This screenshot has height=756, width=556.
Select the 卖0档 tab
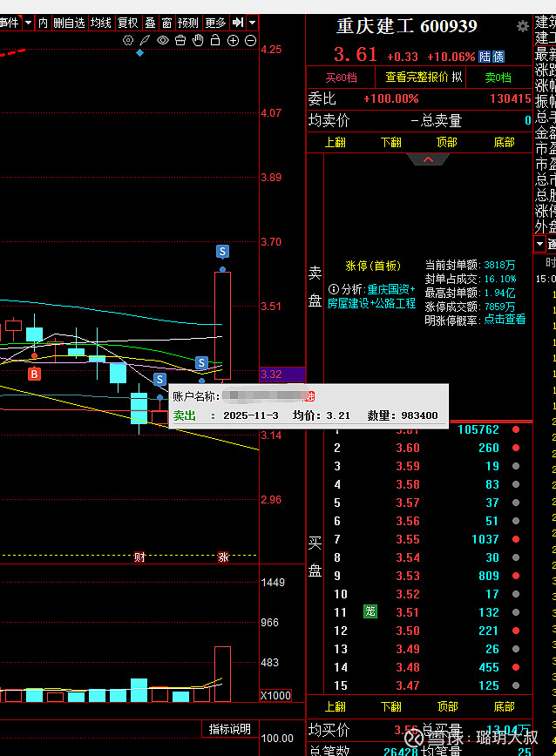pyautogui.click(x=498, y=78)
